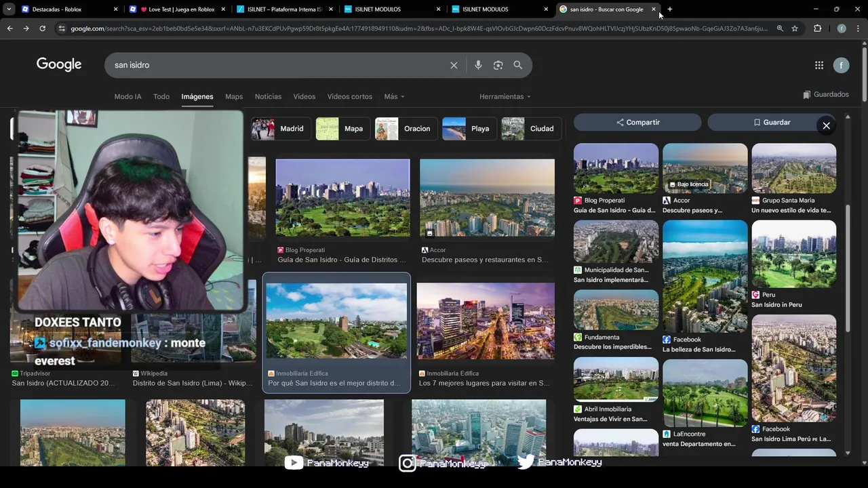Reload the page with the refresh icon
Screen dimensions: 868x488
(x=42, y=28)
